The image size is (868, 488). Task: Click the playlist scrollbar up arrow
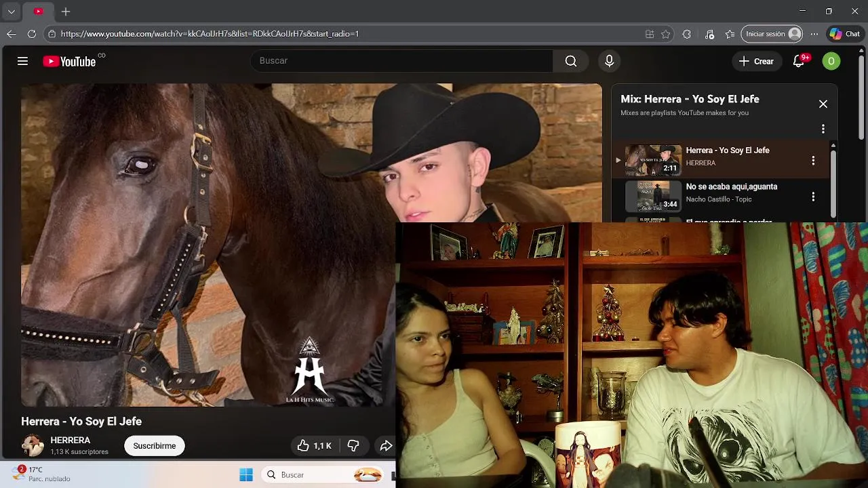[x=833, y=145]
